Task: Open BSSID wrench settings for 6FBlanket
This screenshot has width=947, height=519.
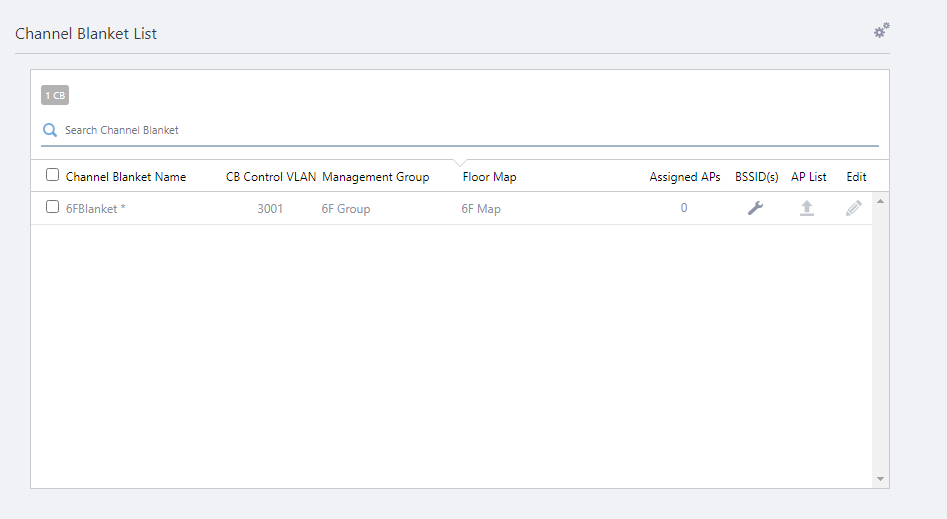Action: [x=756, y=208]
